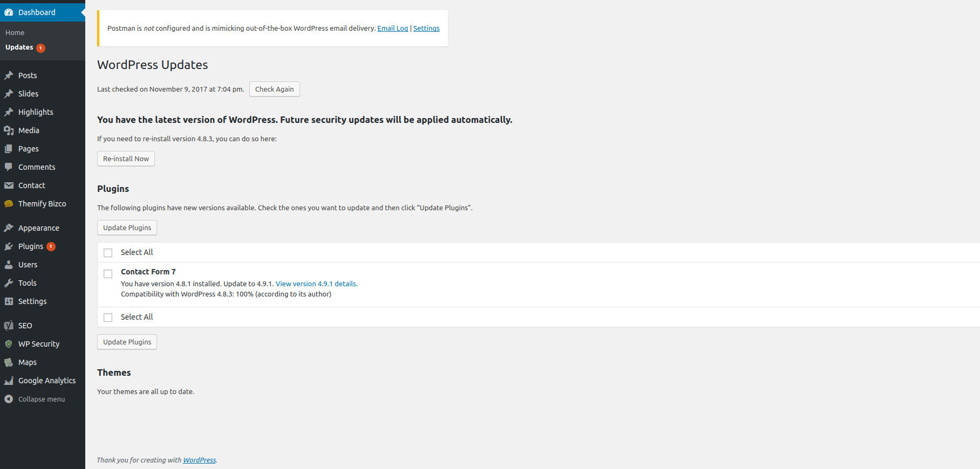
Task: Check the Contact Form 7 checkbox
Action: click(108, 274)
